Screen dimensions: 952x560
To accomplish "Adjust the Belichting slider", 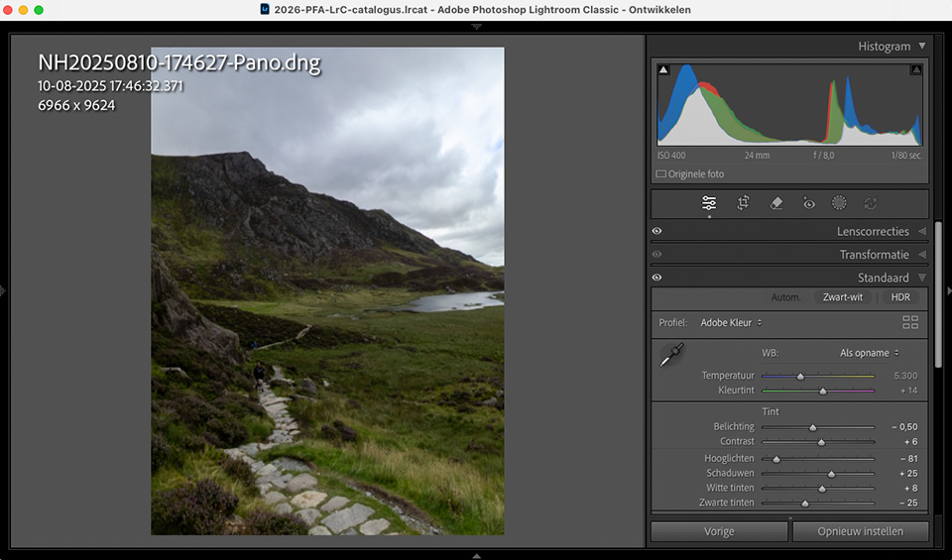I will point(818,427).
